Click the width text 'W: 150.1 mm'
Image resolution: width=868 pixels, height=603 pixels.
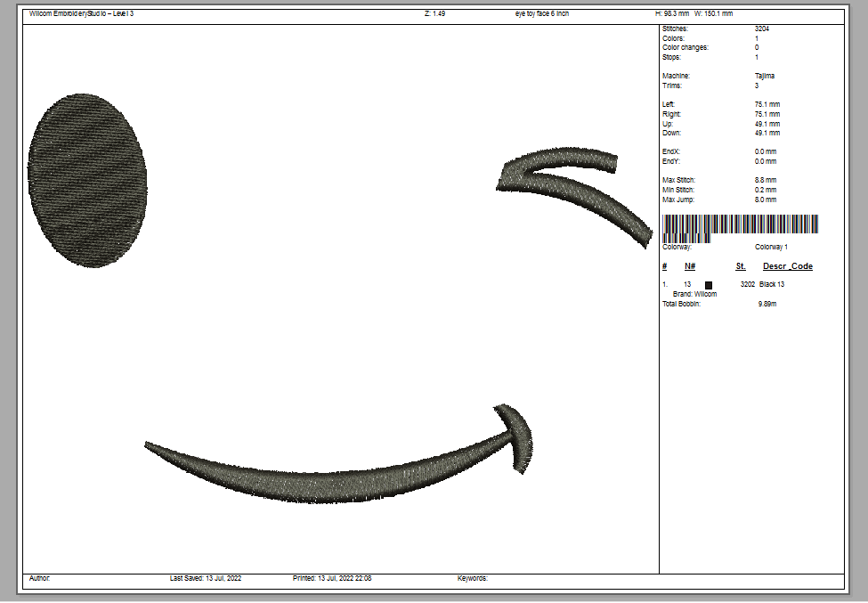pos(713,13)
